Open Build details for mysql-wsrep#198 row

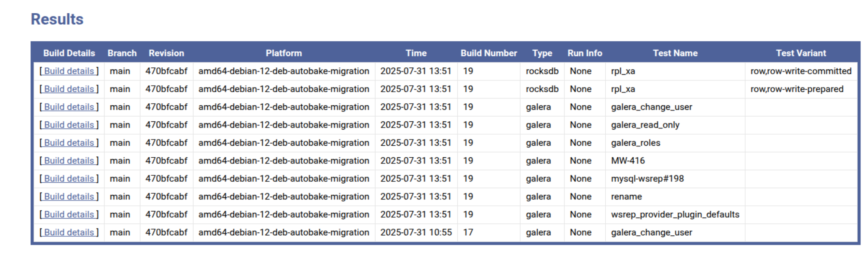point(69,179)
